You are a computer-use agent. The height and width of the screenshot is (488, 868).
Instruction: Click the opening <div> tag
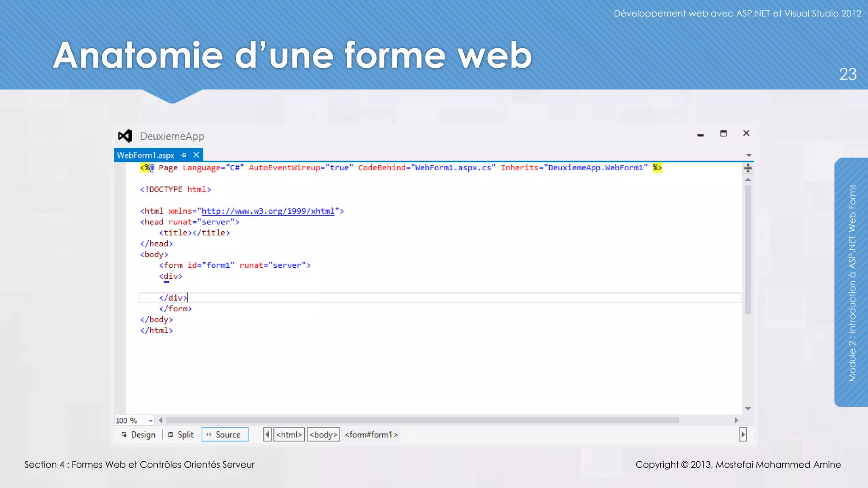tap(171, 276)
